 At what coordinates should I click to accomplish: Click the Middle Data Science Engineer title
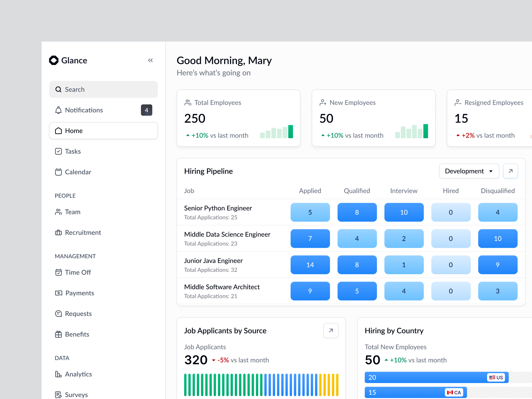click(x=227, y=234)
